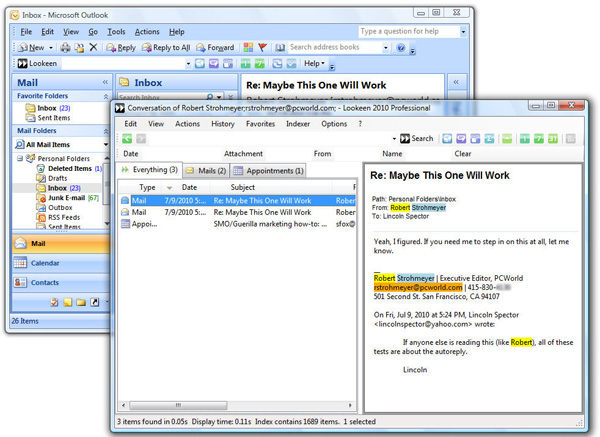This screenshot has height=437, width=600.
Task: Open the All Mail Items dropdown
Action: click(106, 145)
